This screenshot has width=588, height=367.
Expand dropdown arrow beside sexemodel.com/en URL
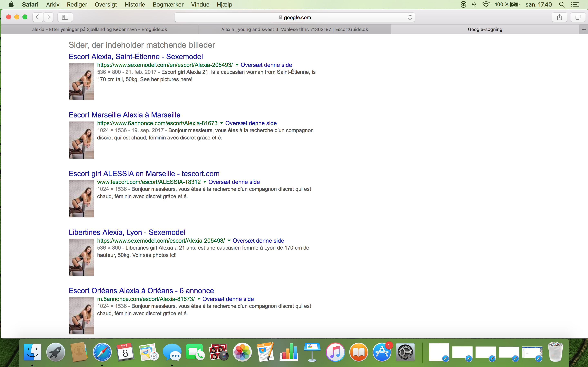pos(237,65)
